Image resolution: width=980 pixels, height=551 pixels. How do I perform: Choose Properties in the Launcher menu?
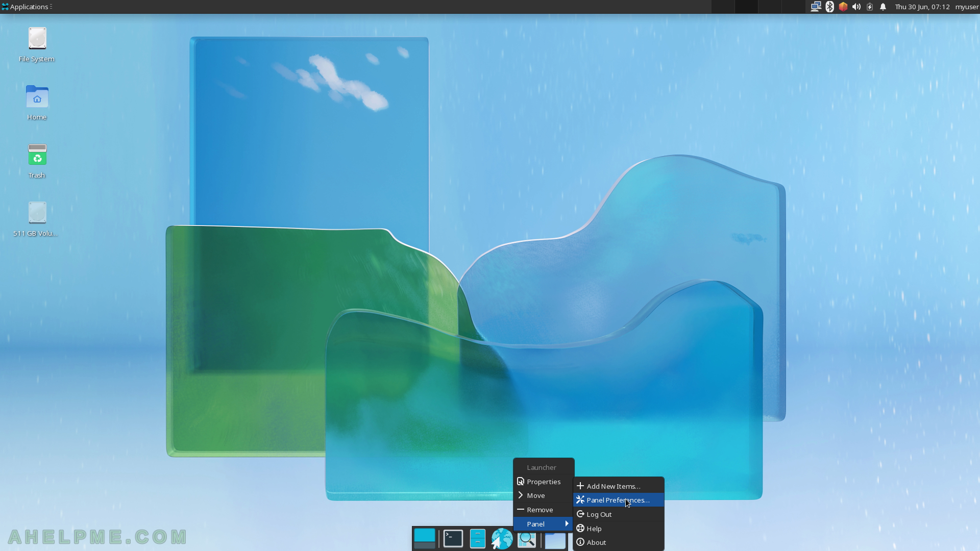544,482
